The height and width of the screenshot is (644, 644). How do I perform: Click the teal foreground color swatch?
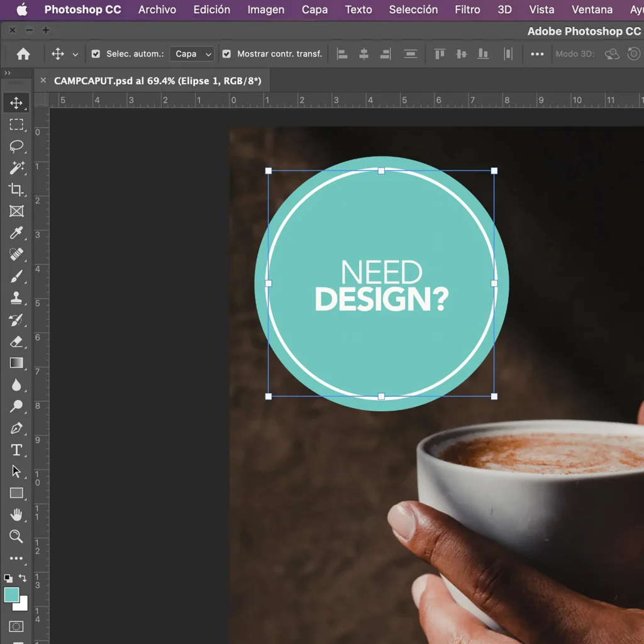(x=11, y=594)
